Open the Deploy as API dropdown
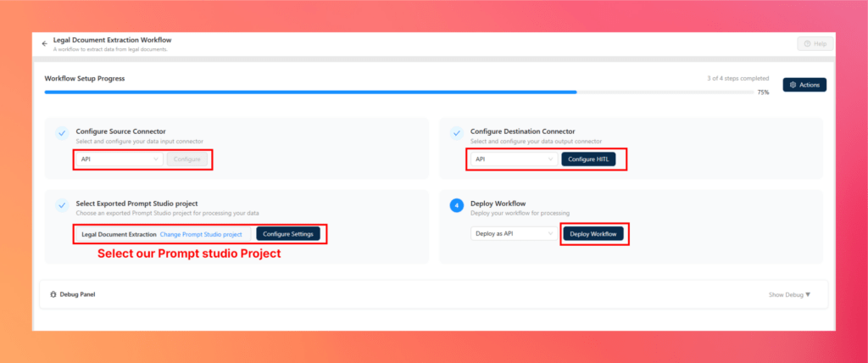The image size is (868, 363). click(515, 234)
